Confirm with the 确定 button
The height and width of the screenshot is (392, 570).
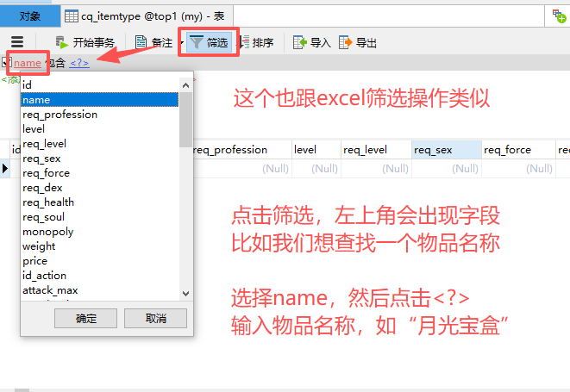tap(85, 319)
